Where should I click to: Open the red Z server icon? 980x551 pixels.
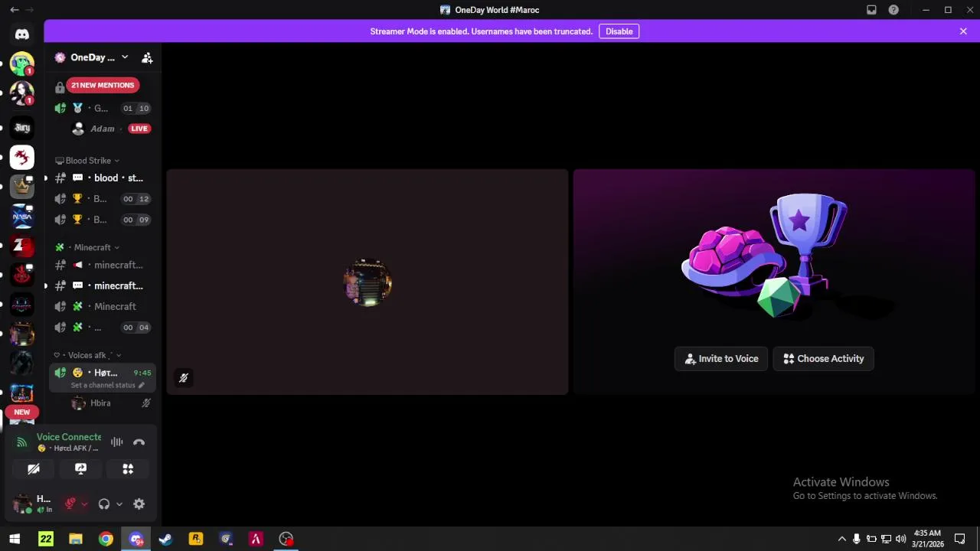(x=22, y=246)
